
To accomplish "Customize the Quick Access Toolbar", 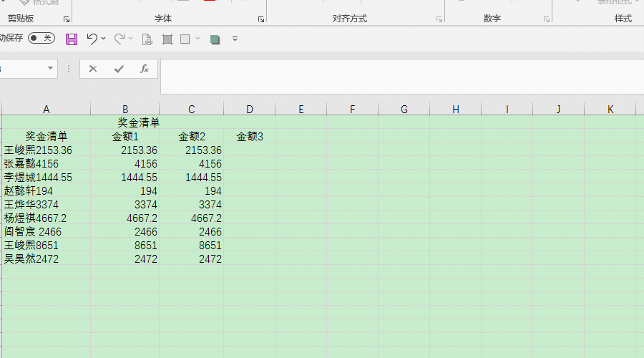I will 235,39.
